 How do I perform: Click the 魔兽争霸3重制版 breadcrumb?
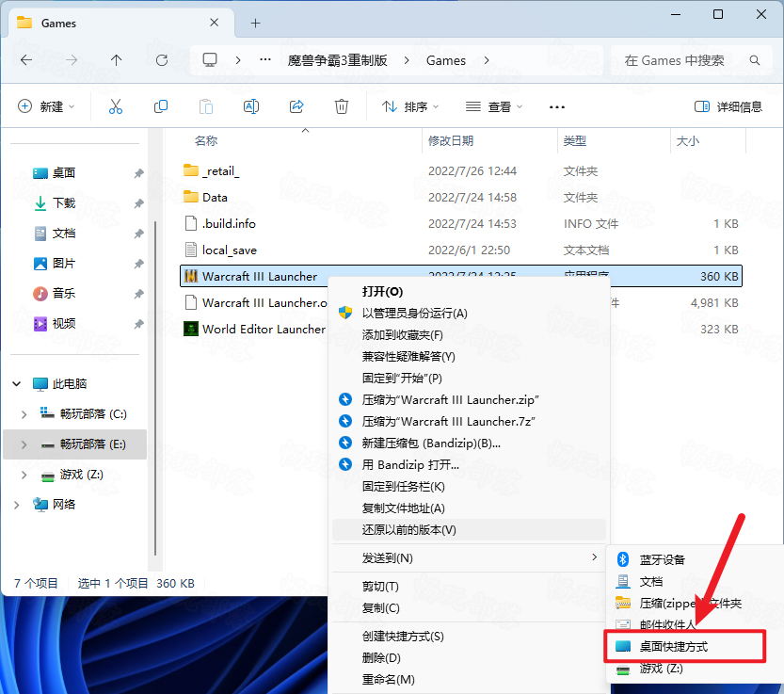pos(338,60)
